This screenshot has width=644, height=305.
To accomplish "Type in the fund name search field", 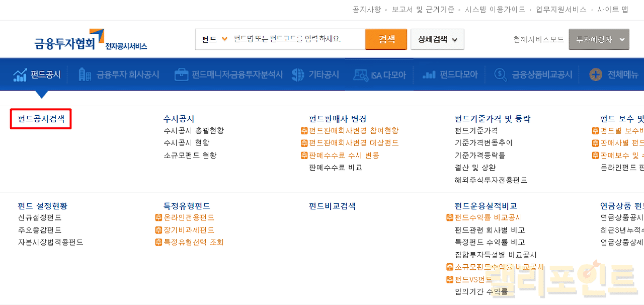I will (x=297, y=39).
